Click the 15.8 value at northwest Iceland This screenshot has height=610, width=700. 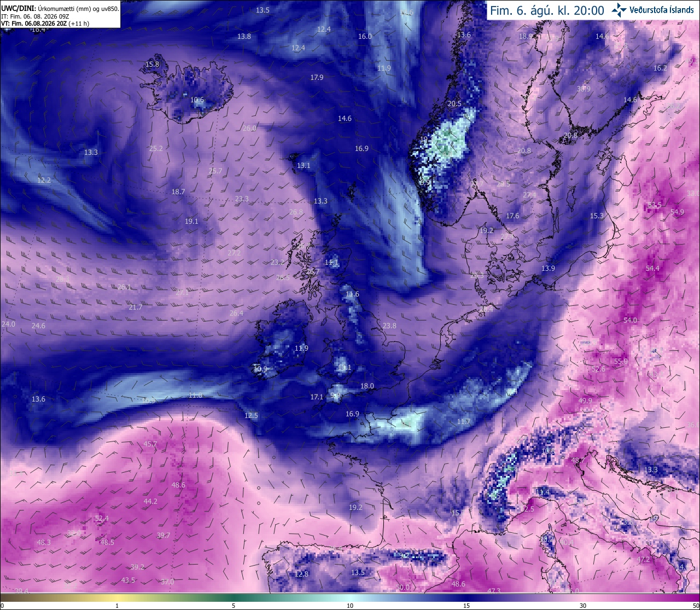(152, 64)
